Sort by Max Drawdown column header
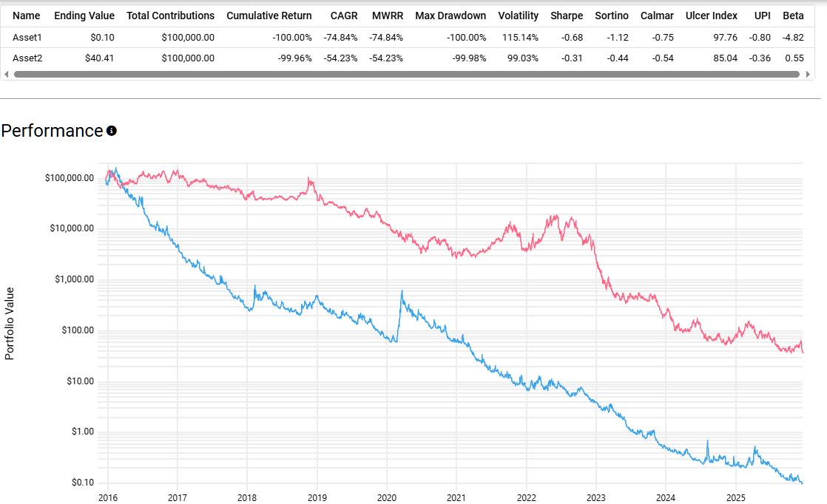The height and width of the screenshot is (504, 827). pyautogui.click(x=450, y=16)
